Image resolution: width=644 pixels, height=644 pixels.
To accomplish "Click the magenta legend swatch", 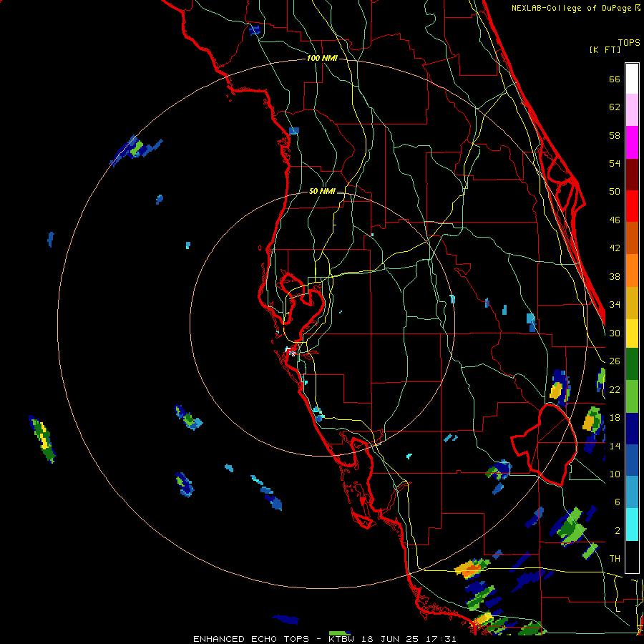I will (x=632, y=142).
